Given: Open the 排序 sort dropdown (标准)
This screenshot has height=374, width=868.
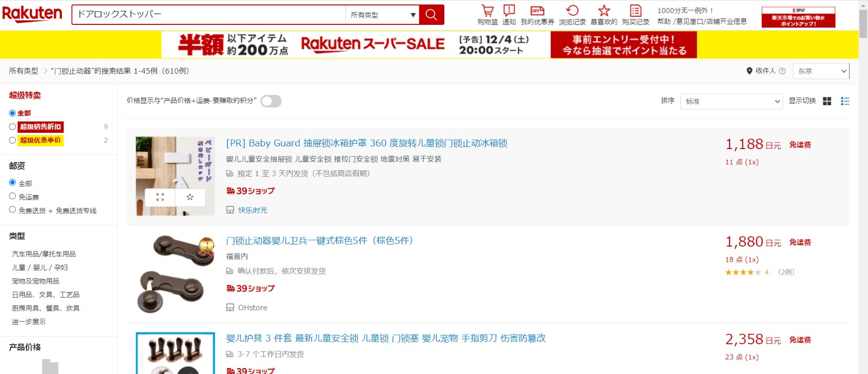Looking at the screenshot, I should pyautogui.click(x=731, y=101).
